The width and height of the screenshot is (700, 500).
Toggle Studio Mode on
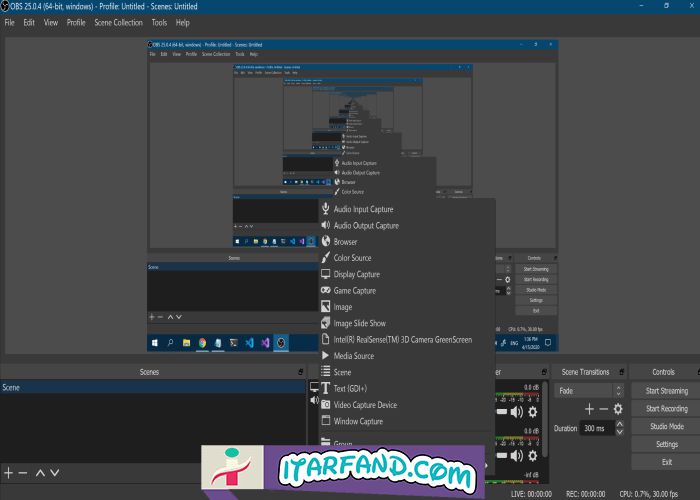(x=666, y=426)
